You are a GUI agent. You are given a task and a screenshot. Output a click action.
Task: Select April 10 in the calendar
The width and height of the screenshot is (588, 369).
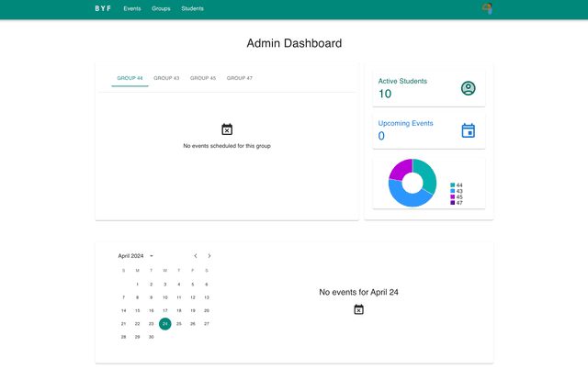click(165, 297)
